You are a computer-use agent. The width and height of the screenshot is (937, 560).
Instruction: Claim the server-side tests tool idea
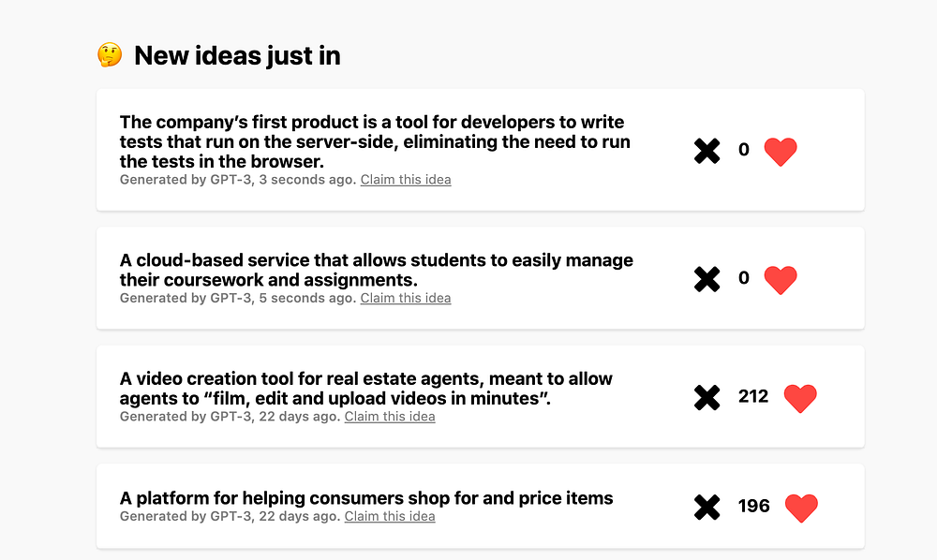tap(406, 180)
